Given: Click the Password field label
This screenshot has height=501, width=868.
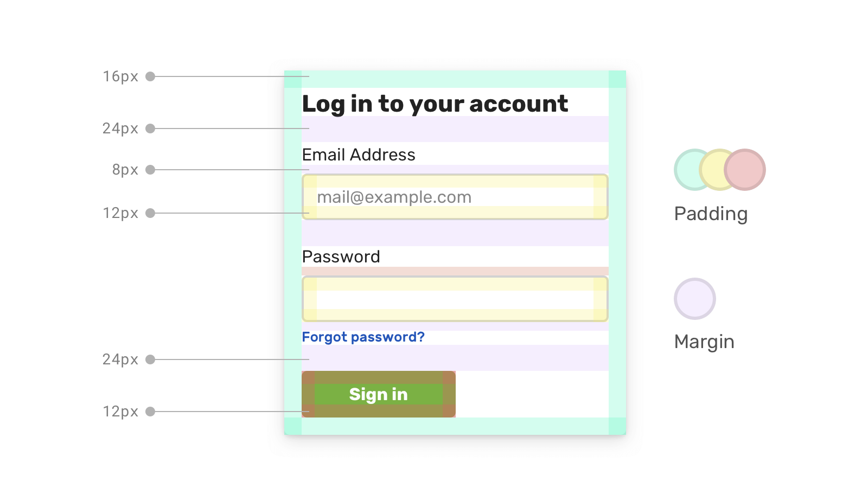Looking at the screenshot, I should (x=341, y=257).
